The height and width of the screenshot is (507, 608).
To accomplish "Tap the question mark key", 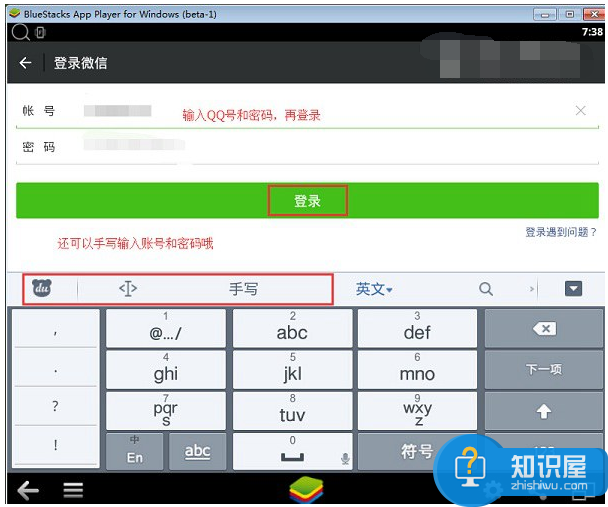I will coord(55,406).
